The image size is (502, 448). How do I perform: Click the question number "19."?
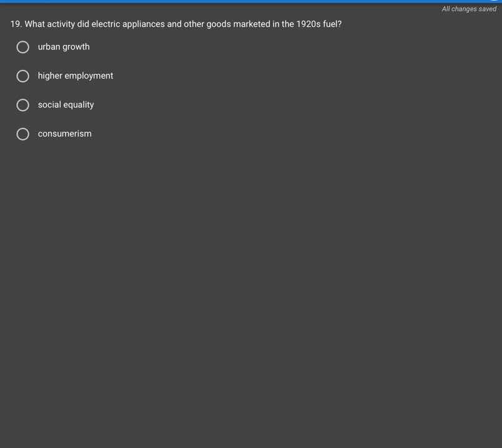(x=16, y=24)
